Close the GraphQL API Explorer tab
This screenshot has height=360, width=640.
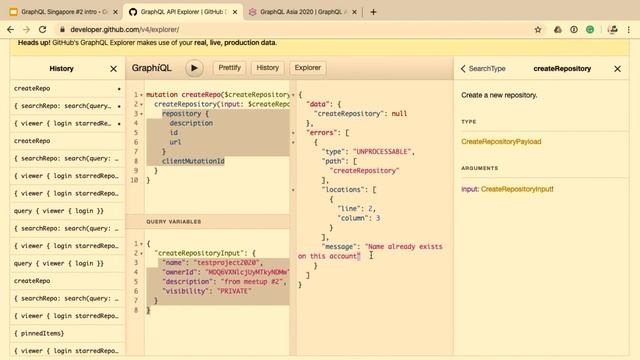(235, 12)
